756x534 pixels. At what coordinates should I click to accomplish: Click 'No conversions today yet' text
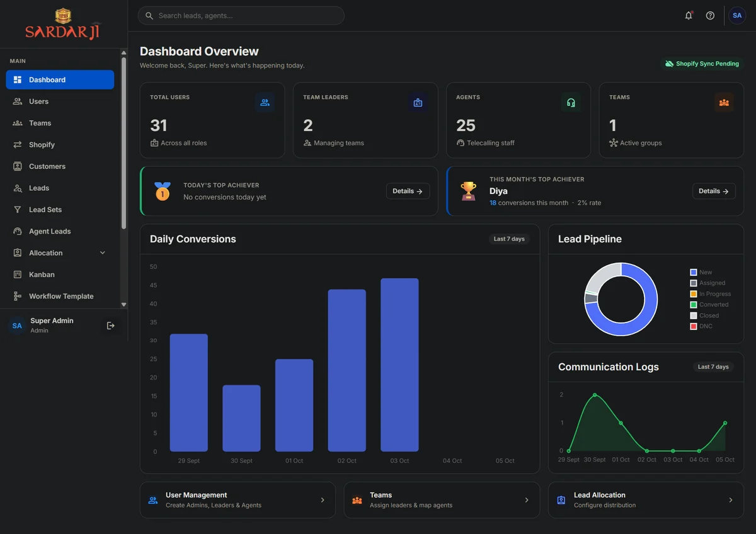225,197
